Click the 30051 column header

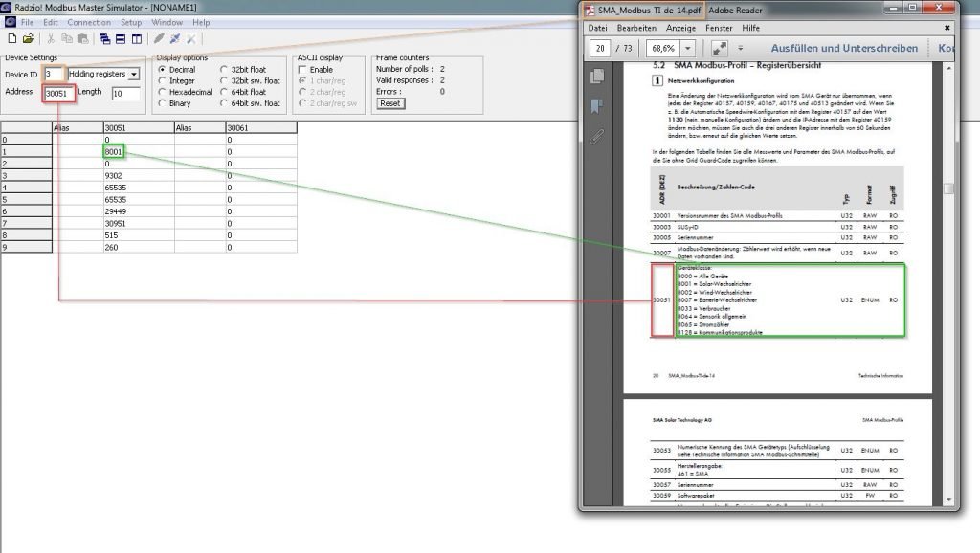tap(139, 127)
